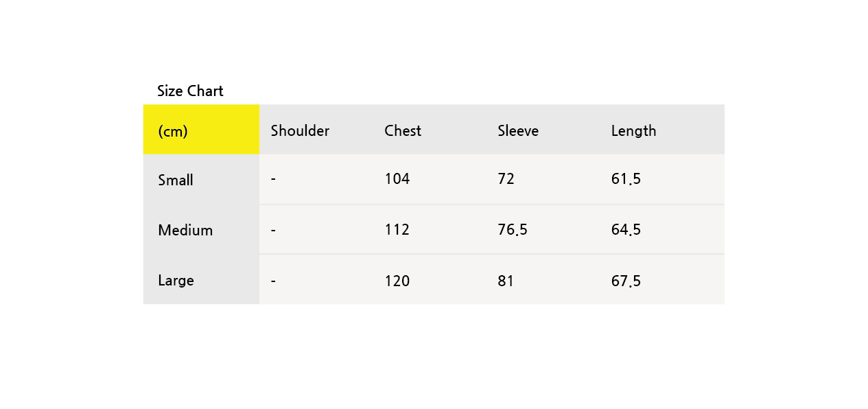Click the Length column header
Viewport: 868px width, 409px height.
(633, 131)
